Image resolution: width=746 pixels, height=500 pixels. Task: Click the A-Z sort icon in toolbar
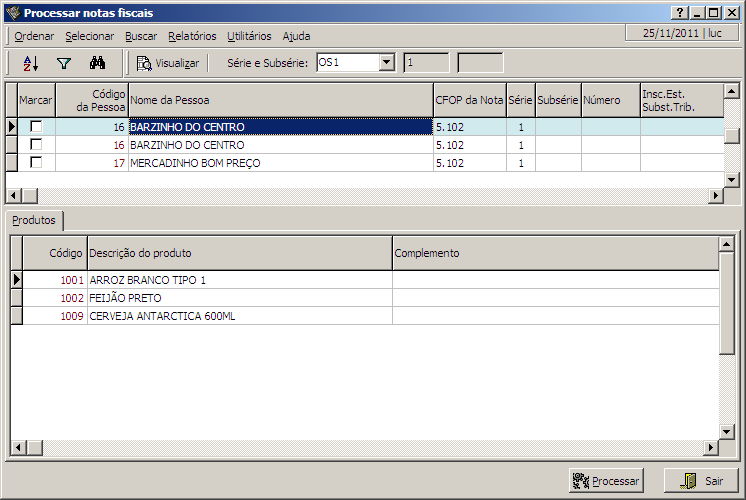[x=30, y=63]
